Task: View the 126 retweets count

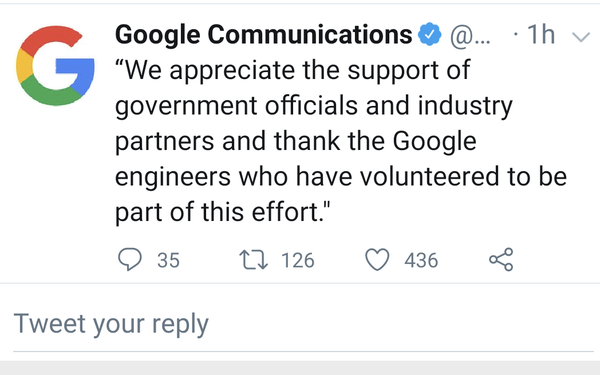Action: (x=298, y=260)
